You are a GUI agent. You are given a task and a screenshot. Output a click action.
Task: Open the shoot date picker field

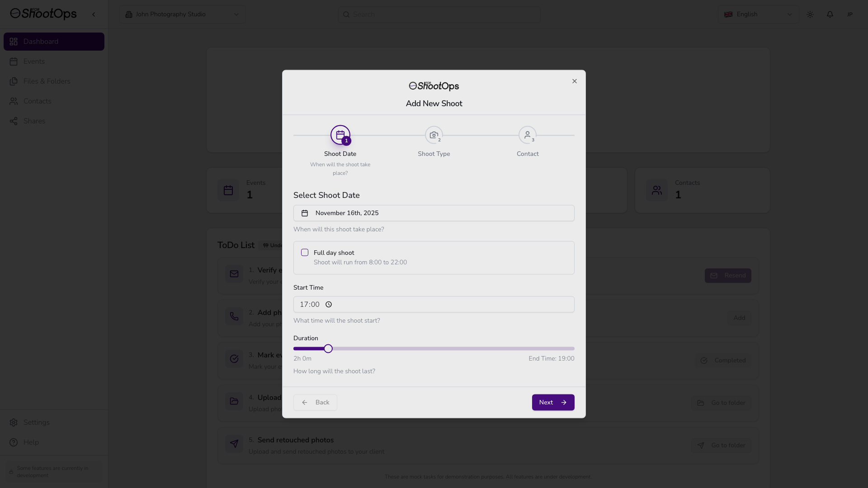click(x=434, y=213)
